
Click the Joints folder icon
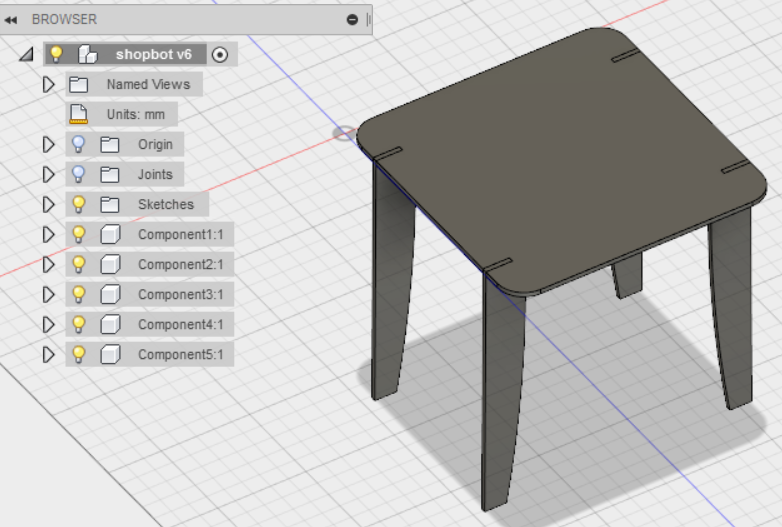(x=110, y=175)
